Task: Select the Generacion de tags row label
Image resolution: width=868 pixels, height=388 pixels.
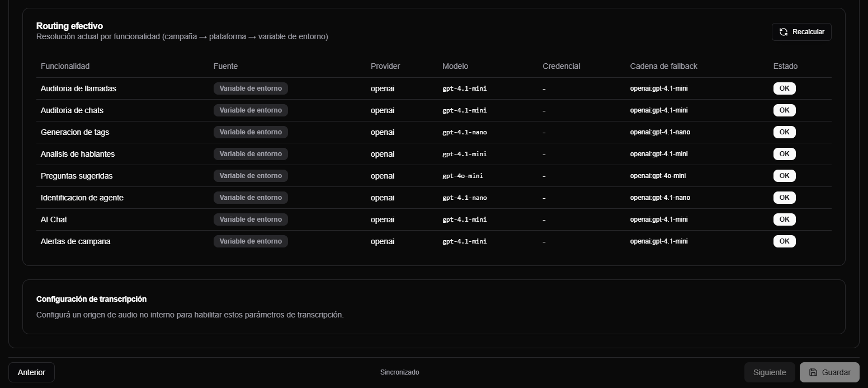Action: [75, 132]
